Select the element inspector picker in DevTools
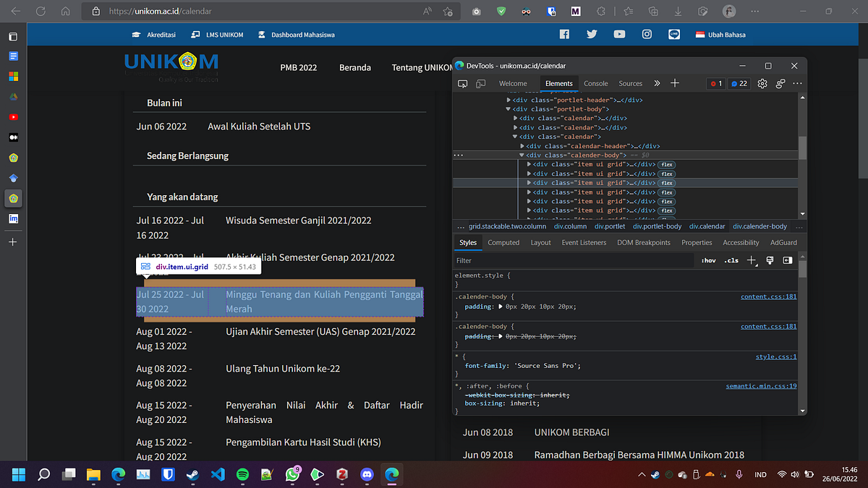The height and width of the screenshot is (488, 868). [463, 83]
